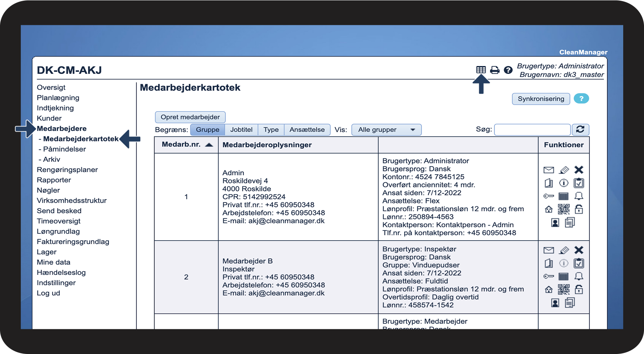Open the calendar grid icon for Admin

(x=563, y=196)
